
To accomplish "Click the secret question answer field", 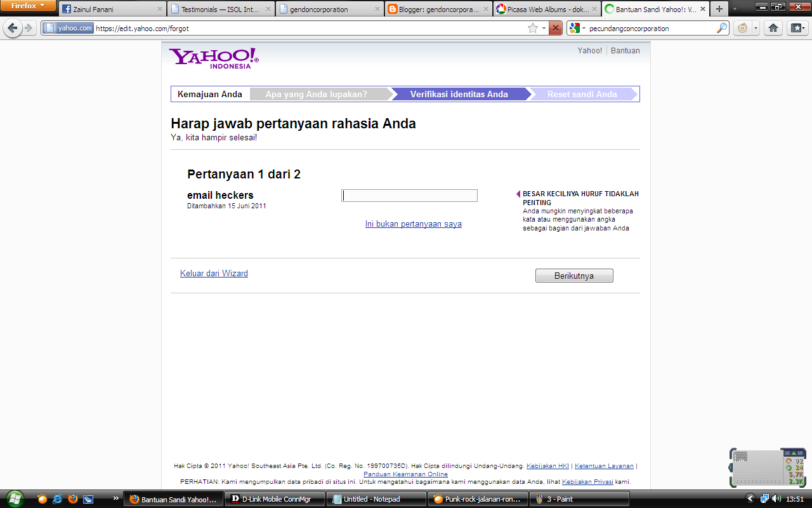I will [x=409, y=196].
